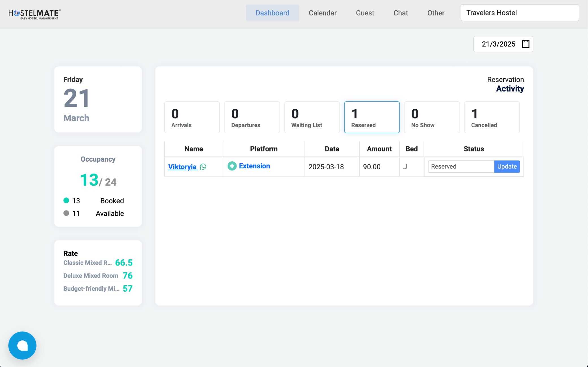Click the green plus Extension icon
This screenshot has height=367, width=588.
pyautogui.click(x=232, y=166)
